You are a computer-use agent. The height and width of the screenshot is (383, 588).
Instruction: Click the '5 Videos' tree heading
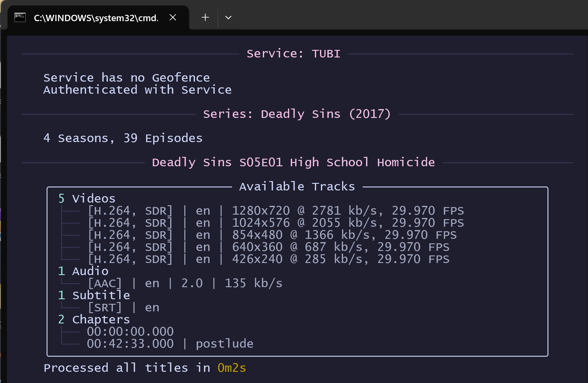[87, 199]
